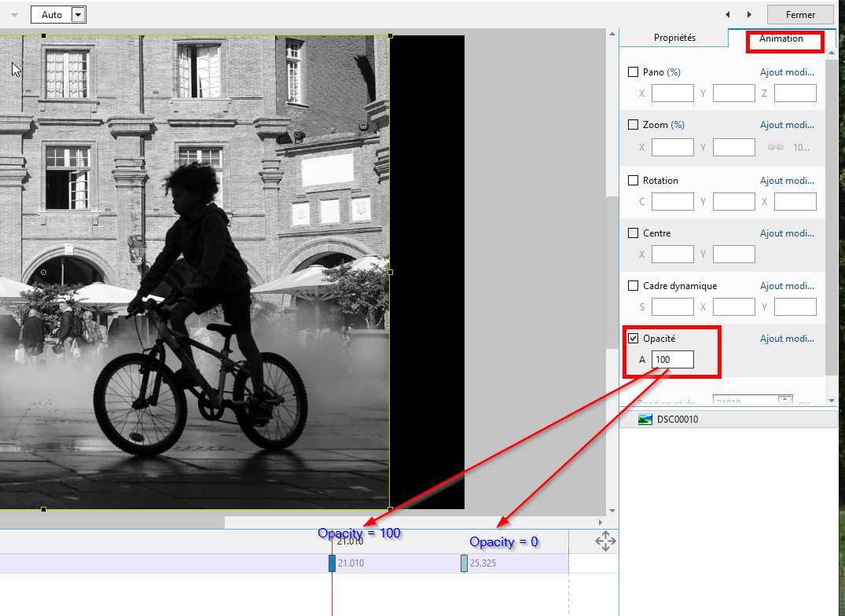Open Ajout modi... menu for Pano
The image size is (845, 616).
[787, 72]
